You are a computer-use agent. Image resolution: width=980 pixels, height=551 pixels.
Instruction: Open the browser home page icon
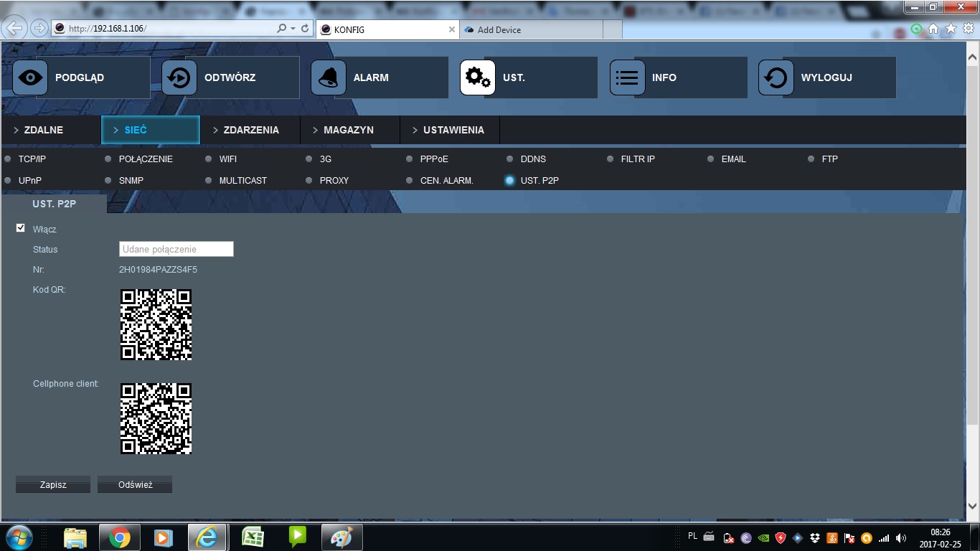[933, 29]
